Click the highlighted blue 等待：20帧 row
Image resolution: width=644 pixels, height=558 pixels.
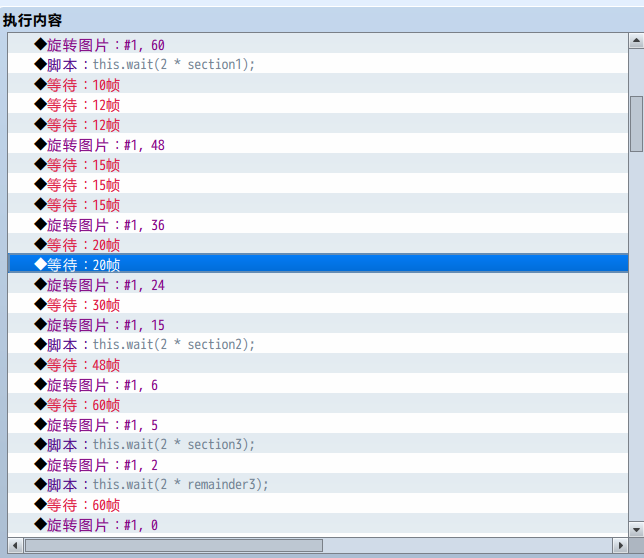click(x=318, y=264)
